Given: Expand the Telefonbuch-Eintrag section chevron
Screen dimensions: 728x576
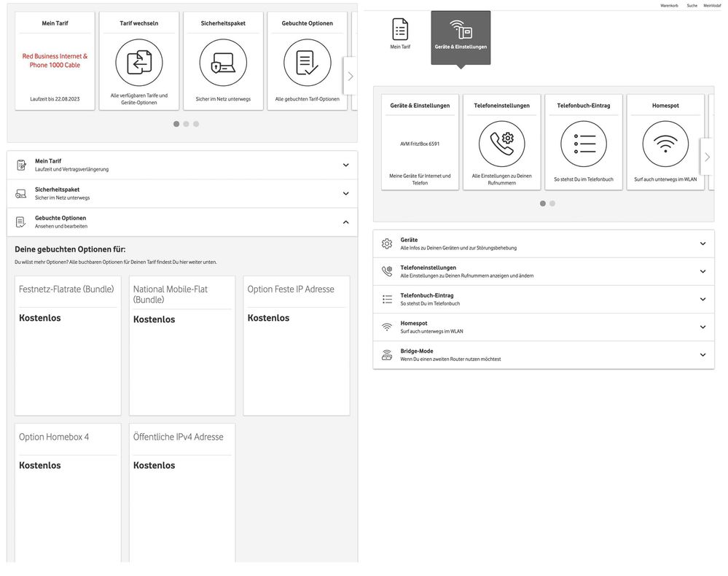Looking at the screenshot, I should tap(703, 299).
